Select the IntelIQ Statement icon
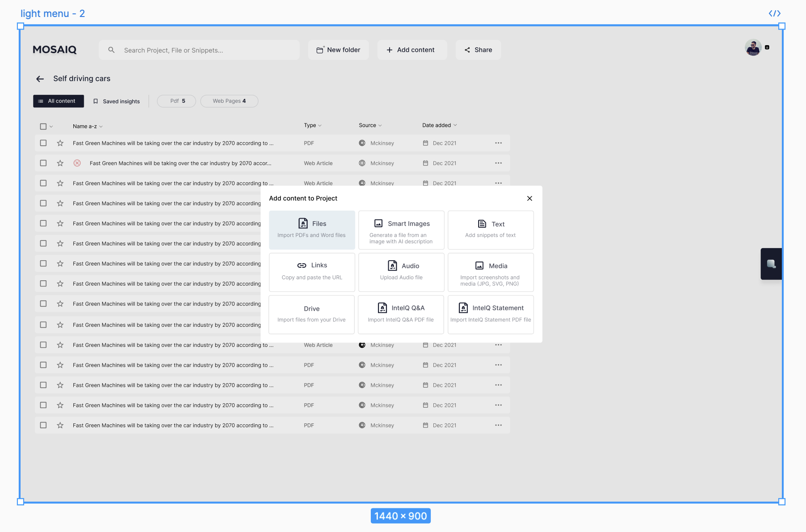The width and height of the screenshot is (806, 532). 462,308
